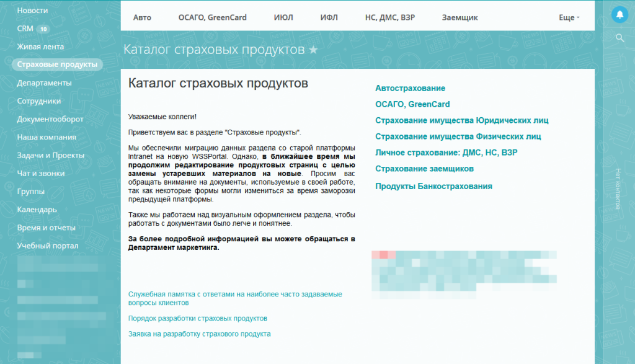
Task: Follow the Страхование заемщиков link
Action: (x=424, y=169)
